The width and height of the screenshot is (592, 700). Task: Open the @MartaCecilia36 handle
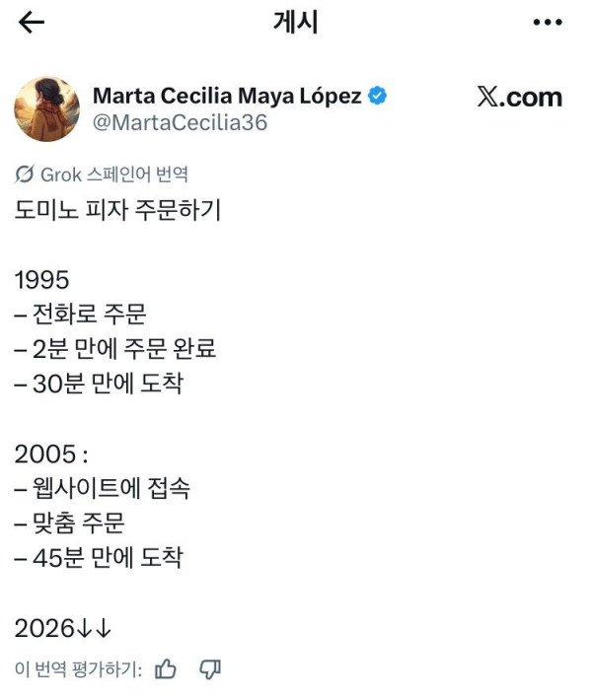tap(180, 122)
